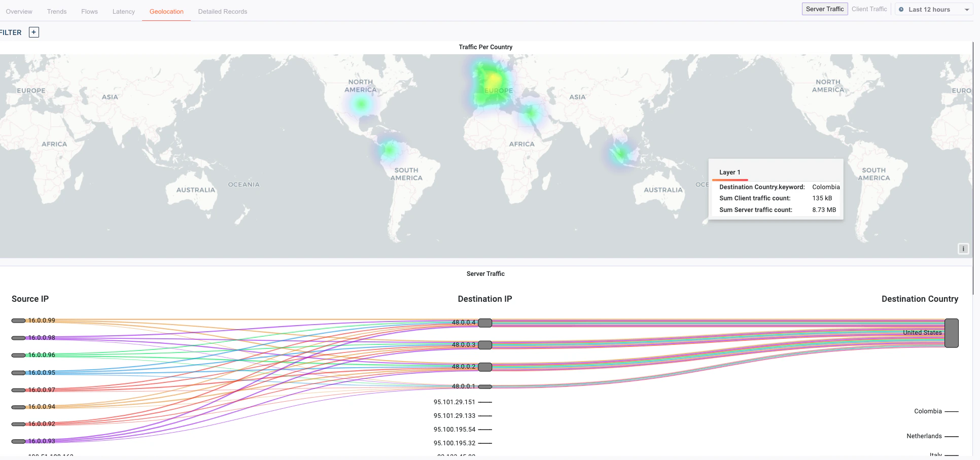Select the 48.0.0.4 destination node handle
The width and height of the screenshot is (980, 460).
tap(485, 323)
